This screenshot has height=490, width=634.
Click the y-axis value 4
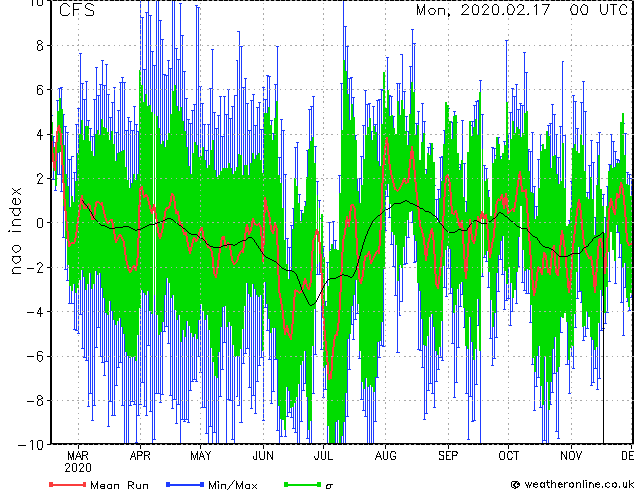click(40, 134)
